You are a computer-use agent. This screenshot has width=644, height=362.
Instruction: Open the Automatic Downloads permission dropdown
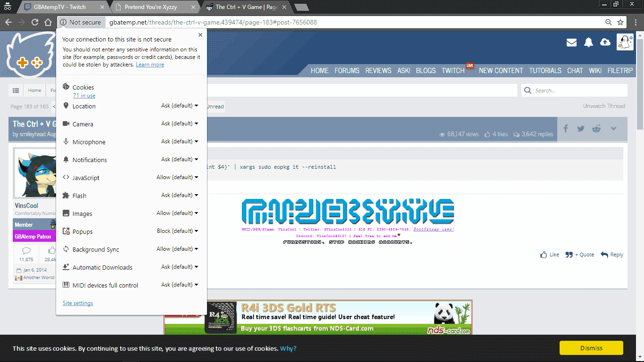[x=180, y=267]
